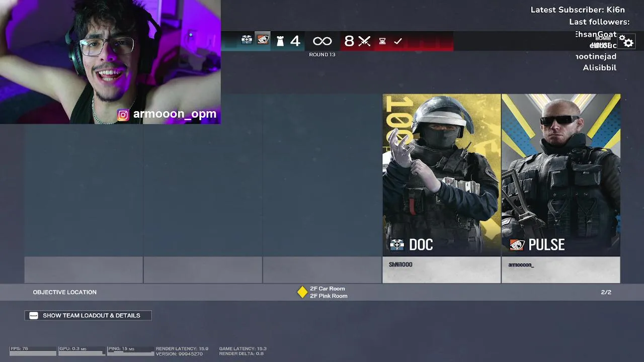Click follower name EhsanGoat
The width and height of the screenshot is (644, 362).
tap(596, 34)
